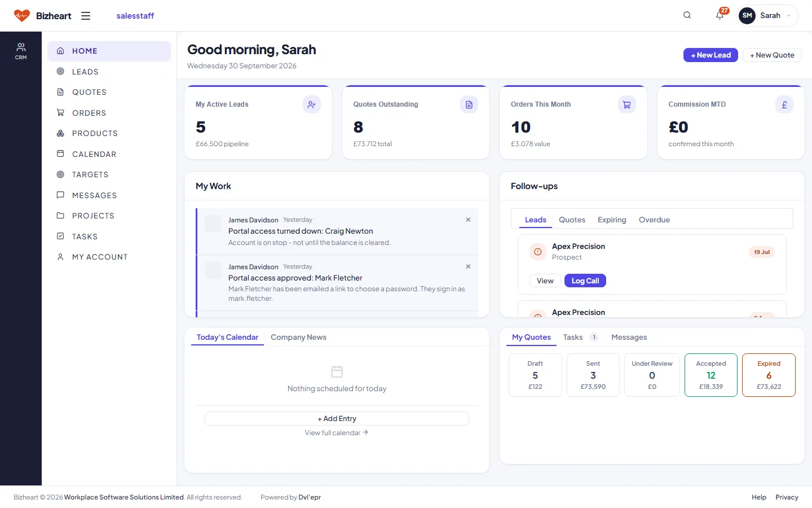Click the Quotes Outstanding document icon
Image resolution: width=812 pixels, height=508 pixels.
(x=469, y=104)
